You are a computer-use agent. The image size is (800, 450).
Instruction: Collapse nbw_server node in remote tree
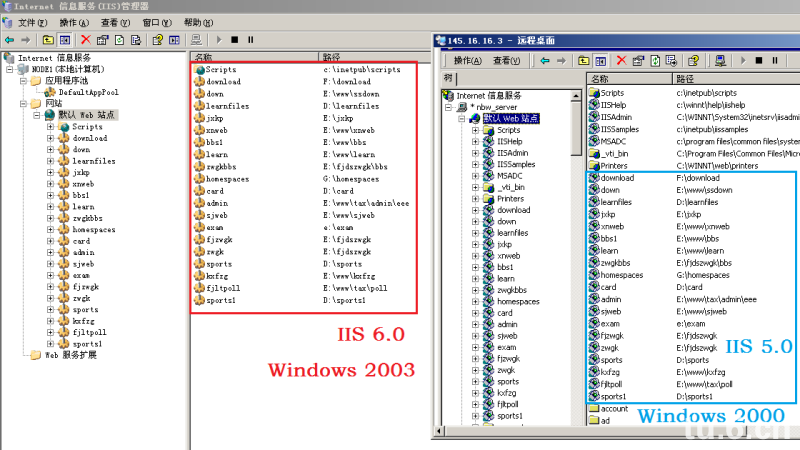448,107
